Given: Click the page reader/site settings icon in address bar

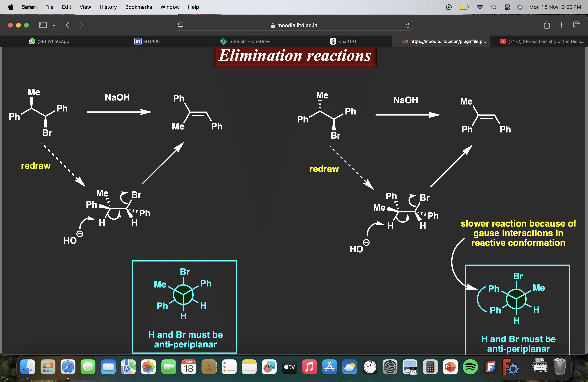Looking at the screenshot, I should pyautogui.click(x=181, y=25).
